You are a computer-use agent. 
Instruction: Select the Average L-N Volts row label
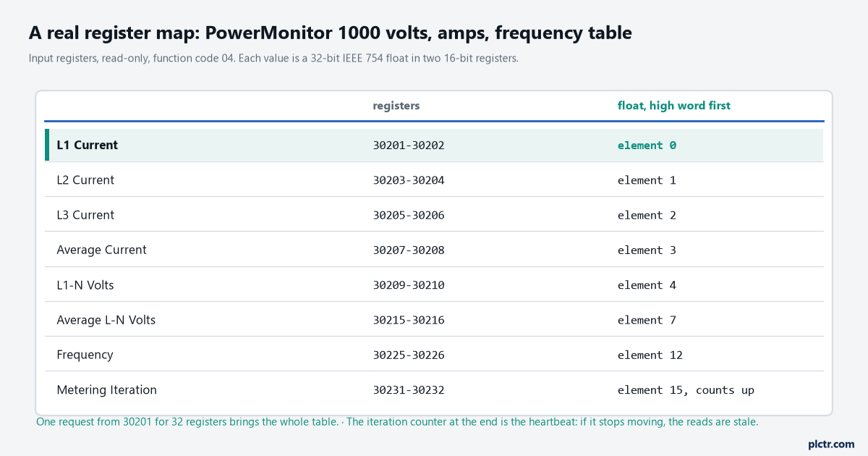coord(106,320)
